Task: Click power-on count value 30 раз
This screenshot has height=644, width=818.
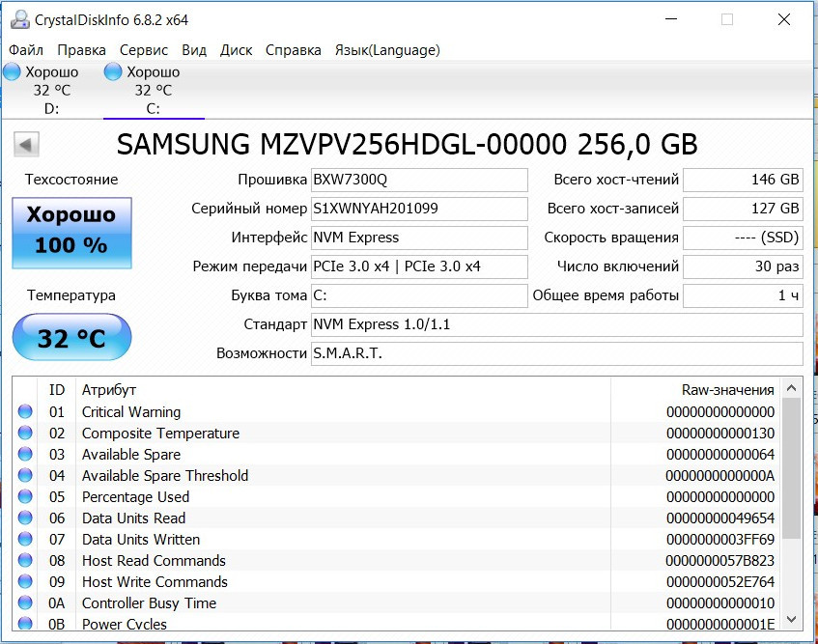Action: pos(743,266)
